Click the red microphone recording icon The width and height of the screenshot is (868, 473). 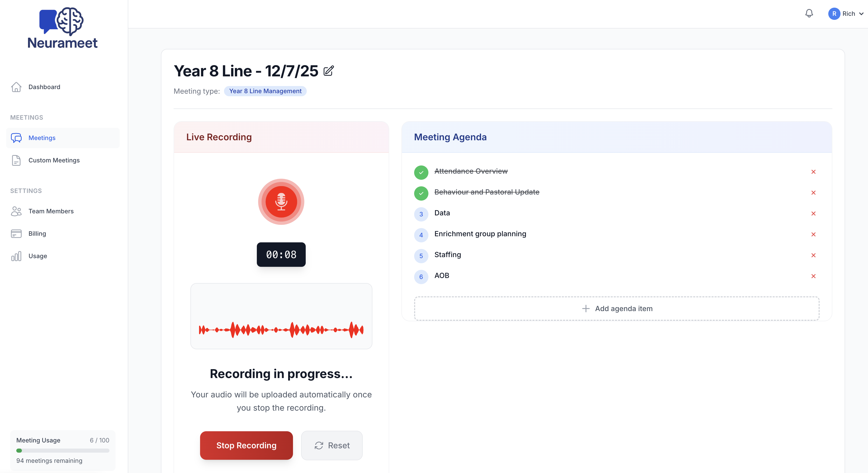coord(281,202)
